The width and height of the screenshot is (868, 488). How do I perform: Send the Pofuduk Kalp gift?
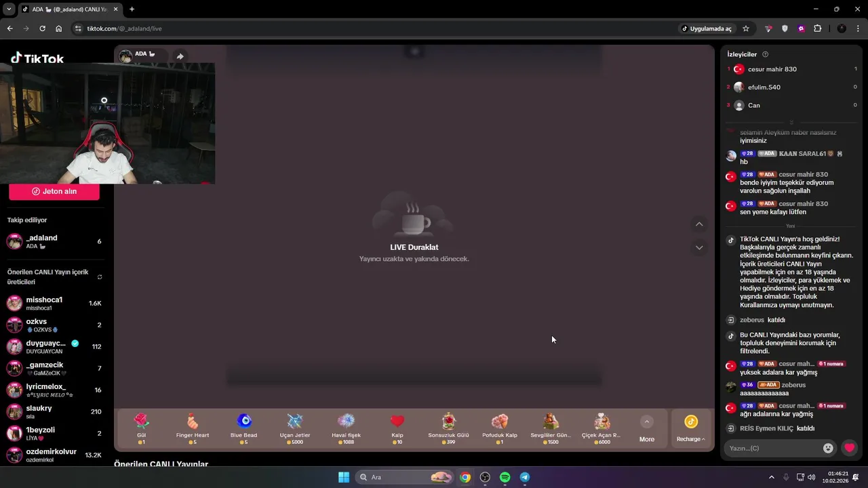coord(500,428)
